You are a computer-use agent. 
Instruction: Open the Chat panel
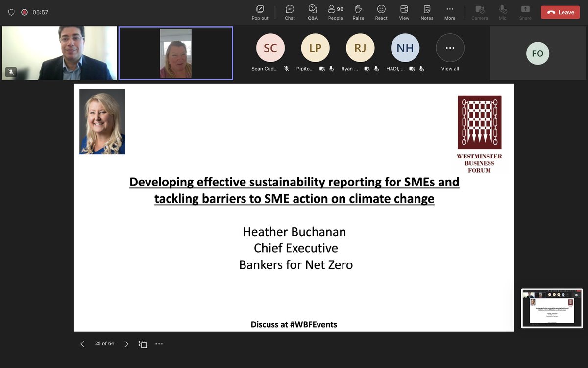tap(289, 12)
